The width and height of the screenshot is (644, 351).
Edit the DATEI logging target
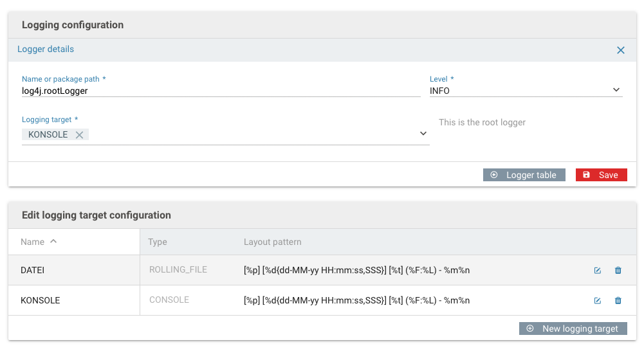[598, 270]
